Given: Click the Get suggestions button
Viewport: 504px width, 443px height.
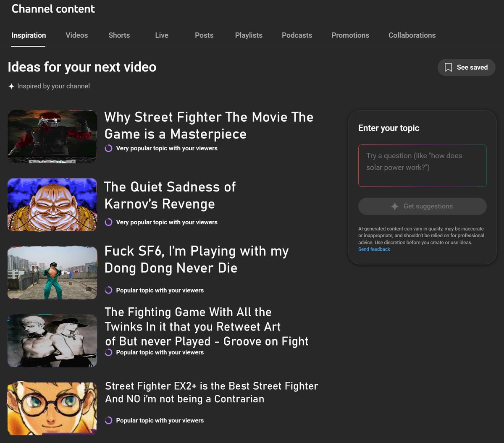Looking at the screenshot, I should tap(422, 206).
